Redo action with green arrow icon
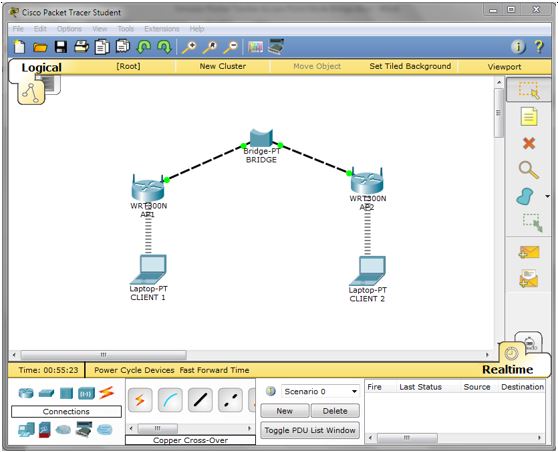This screenshot has height=452, width=558. (164, 47)
